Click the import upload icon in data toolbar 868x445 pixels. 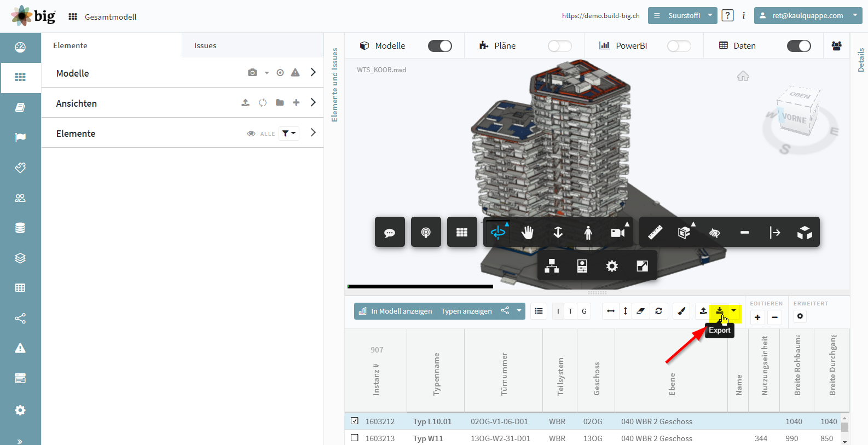tap(703, 311)
